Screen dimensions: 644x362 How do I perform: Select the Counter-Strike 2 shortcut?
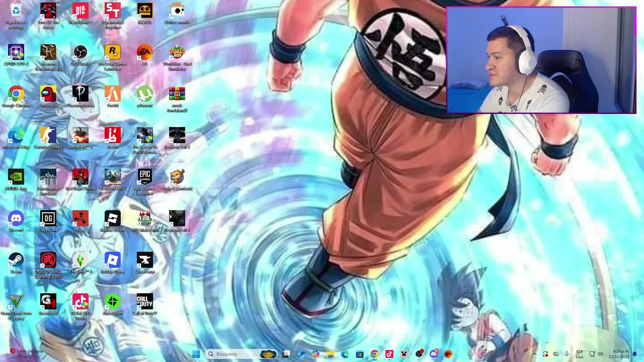pos(48,139)
